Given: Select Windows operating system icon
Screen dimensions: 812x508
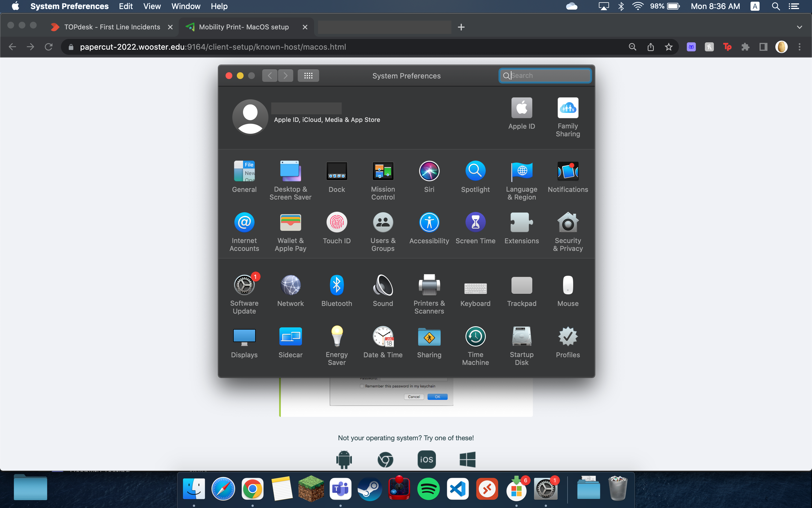Looking at the screenshot, I should (467, 459).
